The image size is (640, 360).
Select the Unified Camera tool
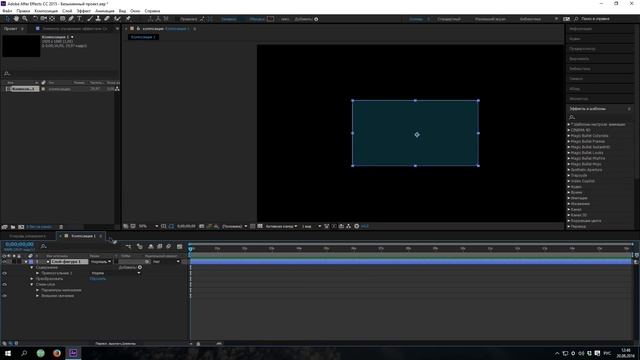click(x=44, y=19)
